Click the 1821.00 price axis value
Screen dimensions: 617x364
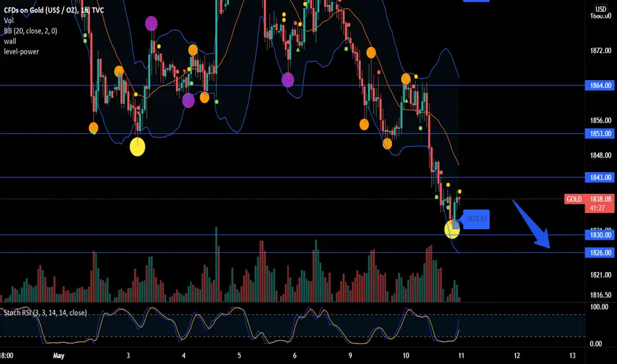tap(600, 275)
